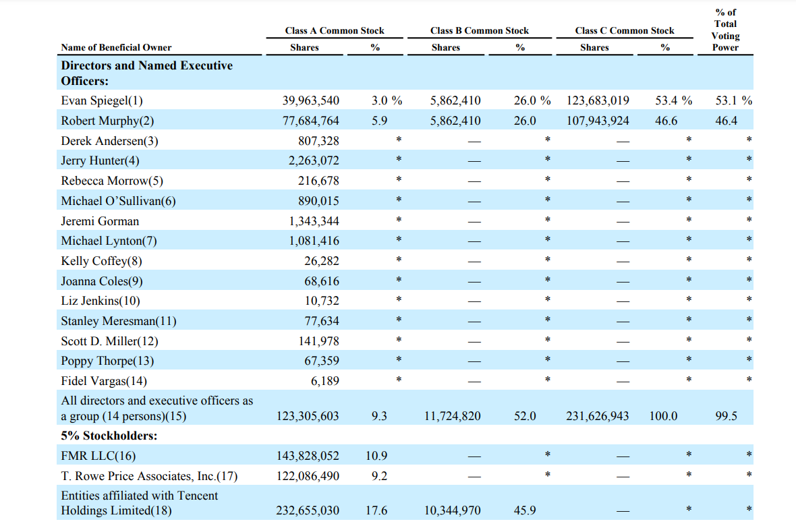Select the value '77,634'
The width and height of the screenshot is (796, 532).
click(x=321, y=321)
